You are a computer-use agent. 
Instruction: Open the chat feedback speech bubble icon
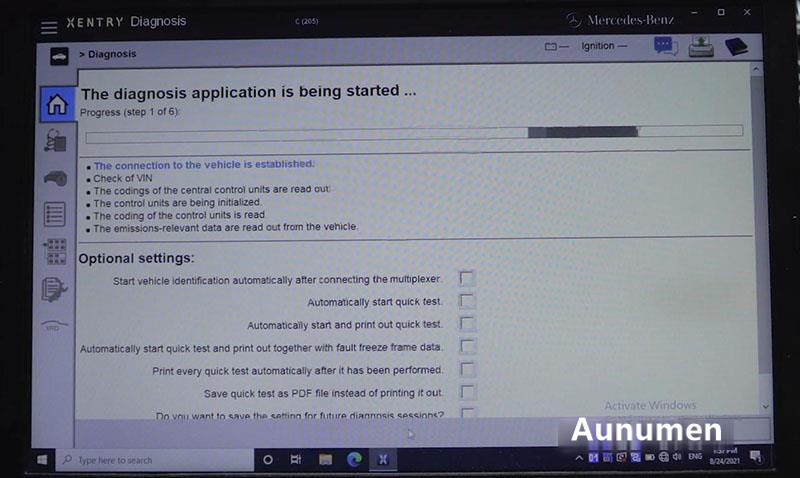tap(666, 46)
